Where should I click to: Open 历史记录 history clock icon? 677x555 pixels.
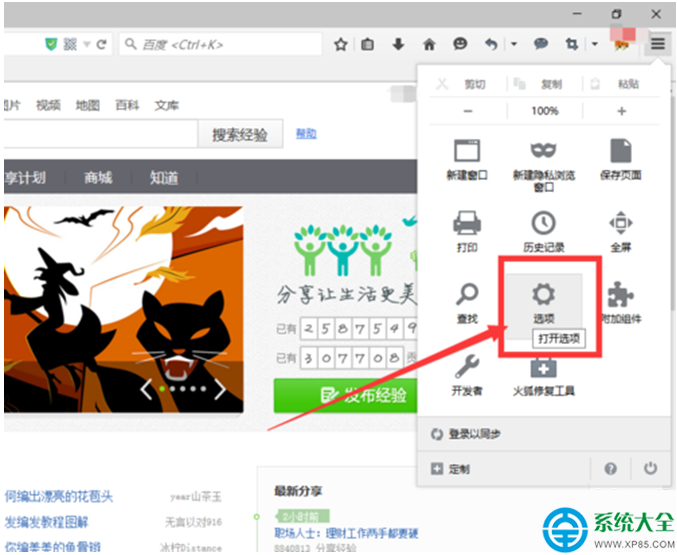point(544,223)
